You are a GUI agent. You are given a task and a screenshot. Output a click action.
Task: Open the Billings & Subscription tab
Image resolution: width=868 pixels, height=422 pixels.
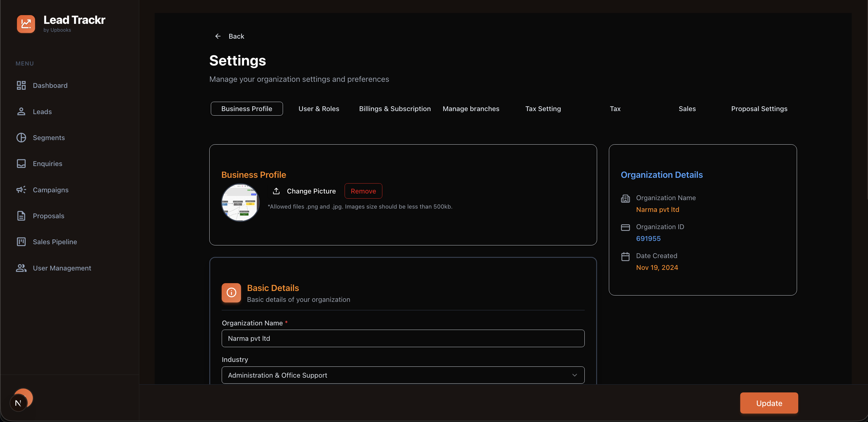395,108
